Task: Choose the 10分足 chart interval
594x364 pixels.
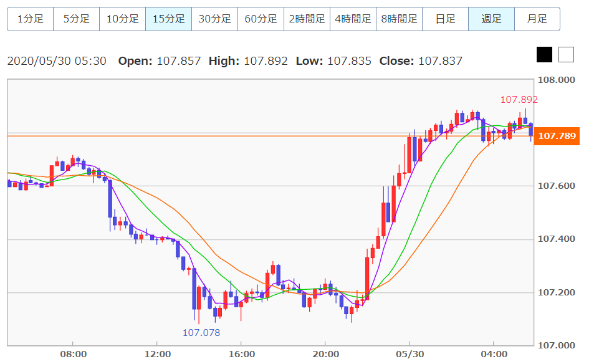Action: [123, 19]
